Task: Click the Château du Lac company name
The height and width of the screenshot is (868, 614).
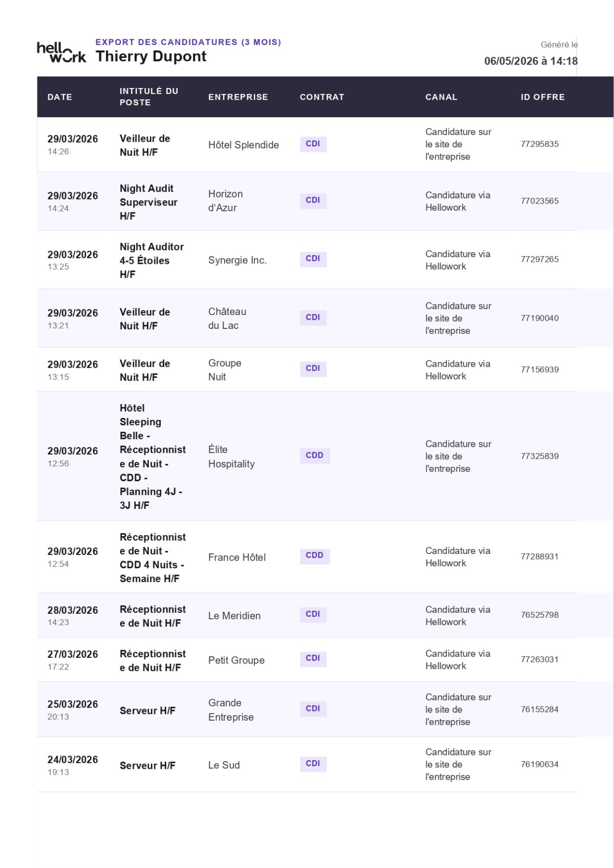Action: coord(227,318)
